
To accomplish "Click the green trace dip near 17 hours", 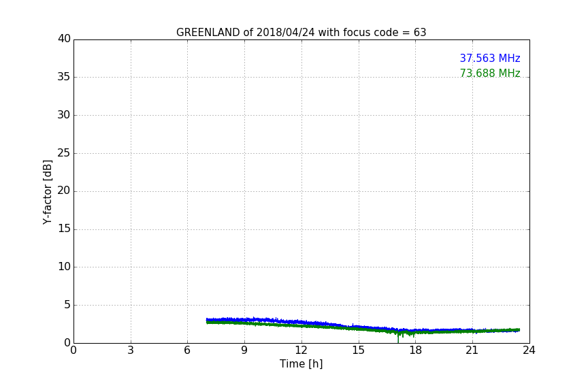I will 398,338.
